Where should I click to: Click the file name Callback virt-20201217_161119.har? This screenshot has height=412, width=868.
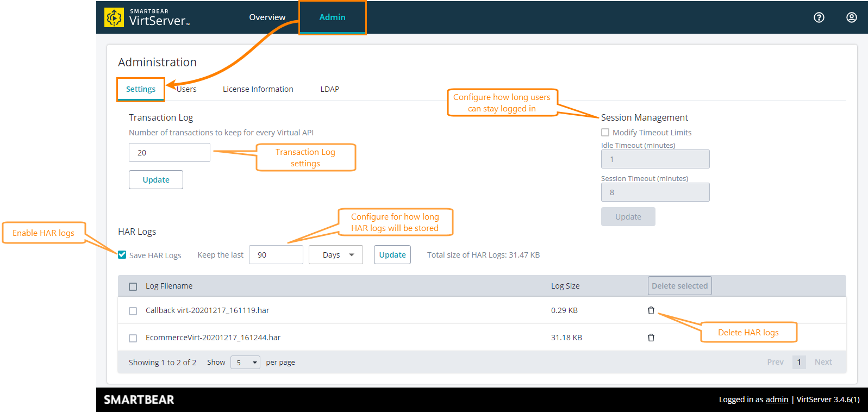click(x=208, y=310)
